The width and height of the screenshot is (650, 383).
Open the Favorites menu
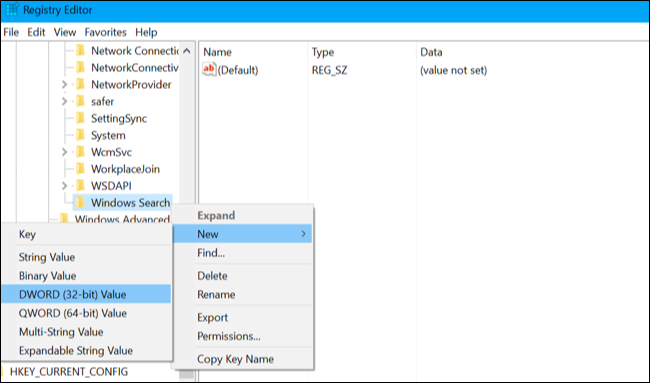(105, 32)
